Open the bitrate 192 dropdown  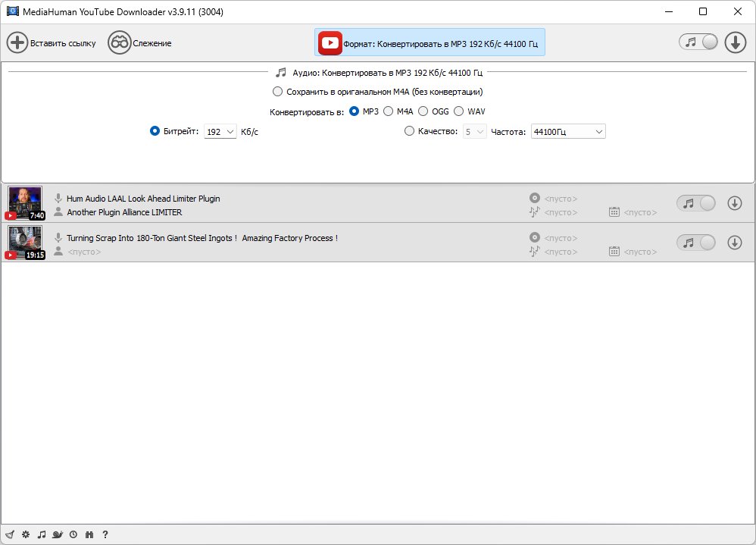click(220, 132)
